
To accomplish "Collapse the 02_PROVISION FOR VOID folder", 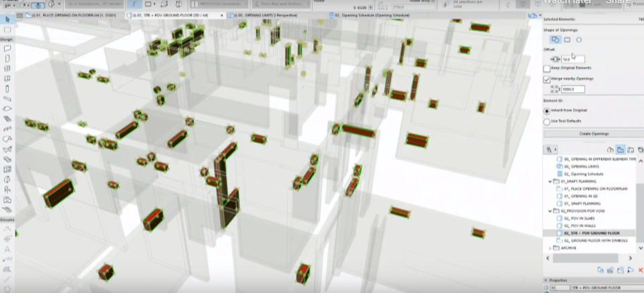I will pyautogui.click(x=550, y=211).
